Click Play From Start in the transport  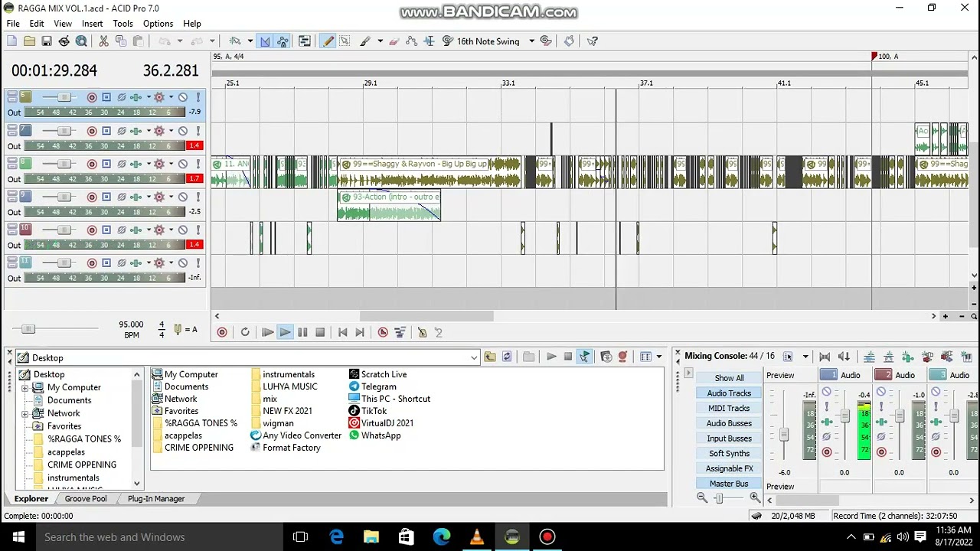[x=268, y=332]
